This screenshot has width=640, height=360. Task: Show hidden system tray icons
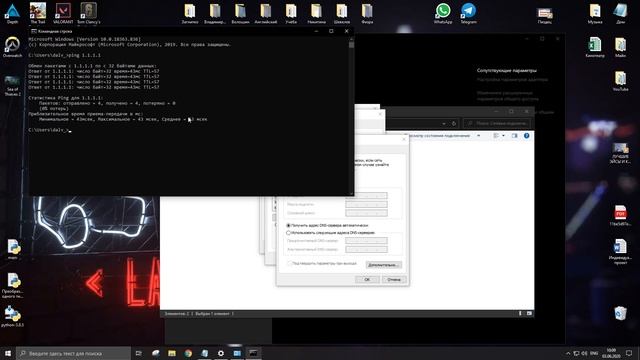[x=568, y=353]
